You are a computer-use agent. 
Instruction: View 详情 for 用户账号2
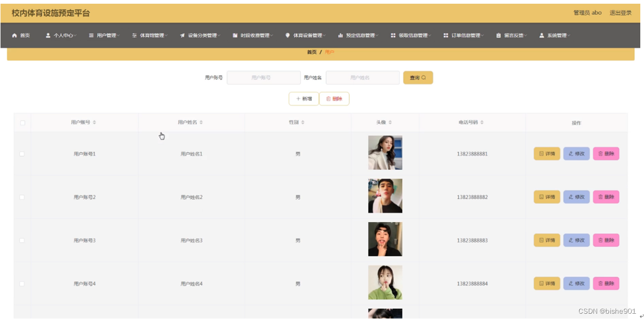(547, 197)
